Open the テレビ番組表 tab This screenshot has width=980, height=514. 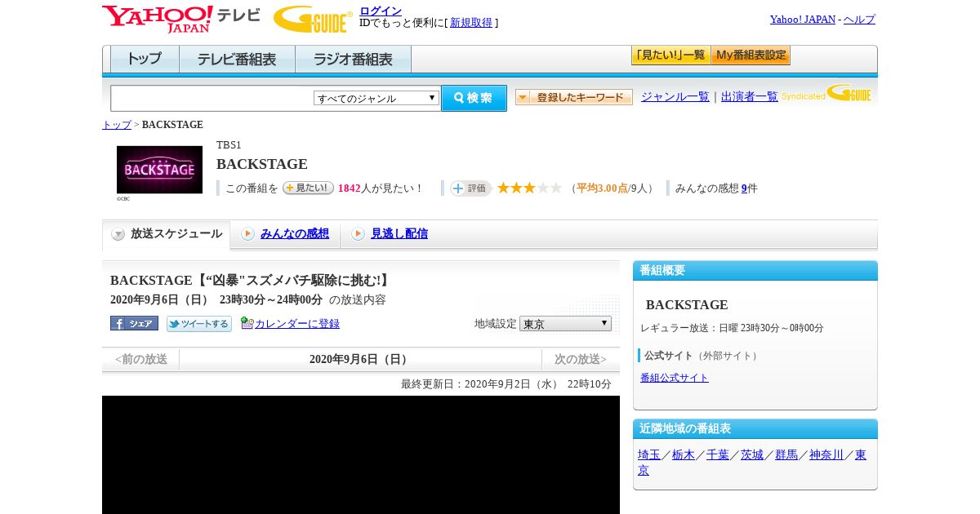point(237,60)
